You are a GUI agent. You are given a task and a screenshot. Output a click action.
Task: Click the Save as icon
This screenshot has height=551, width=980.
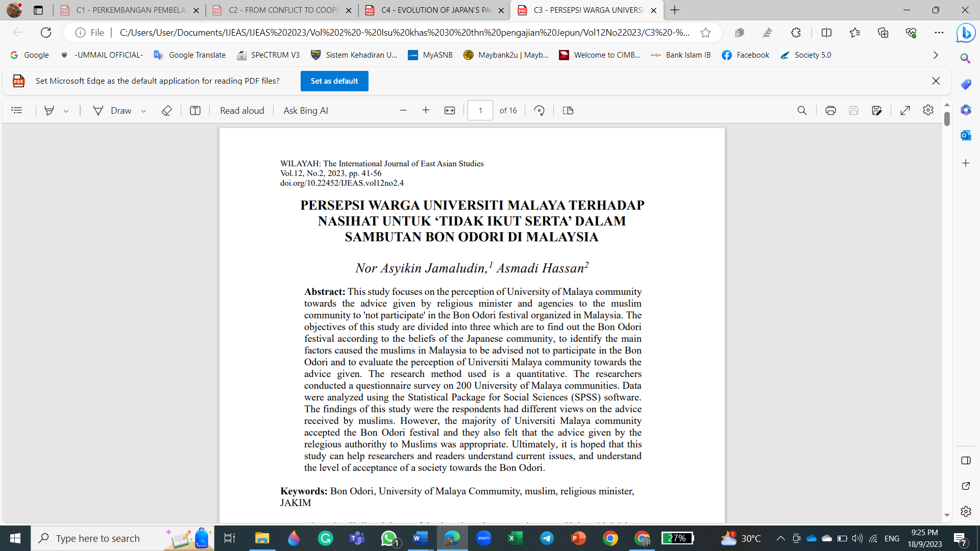pos(877,110)
